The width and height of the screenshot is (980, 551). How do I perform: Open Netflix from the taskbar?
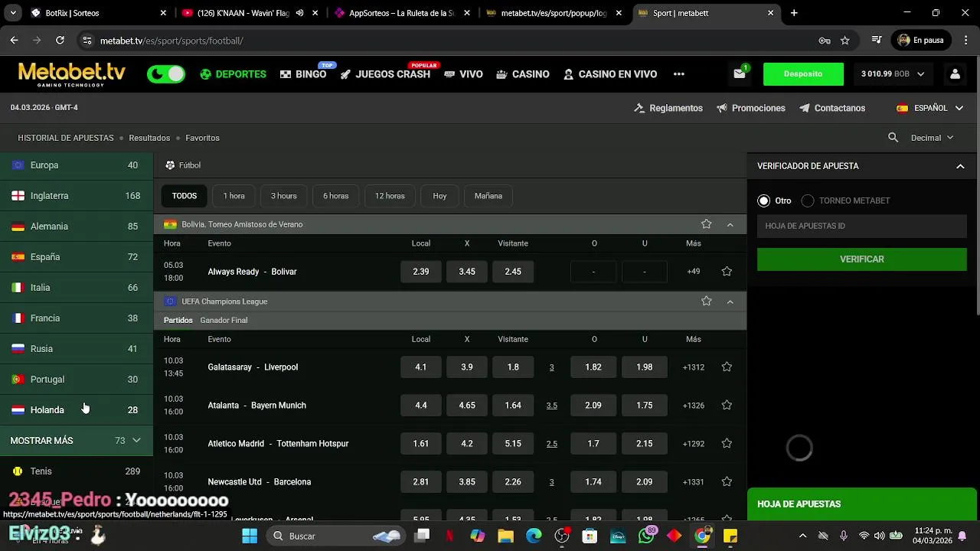449,536
